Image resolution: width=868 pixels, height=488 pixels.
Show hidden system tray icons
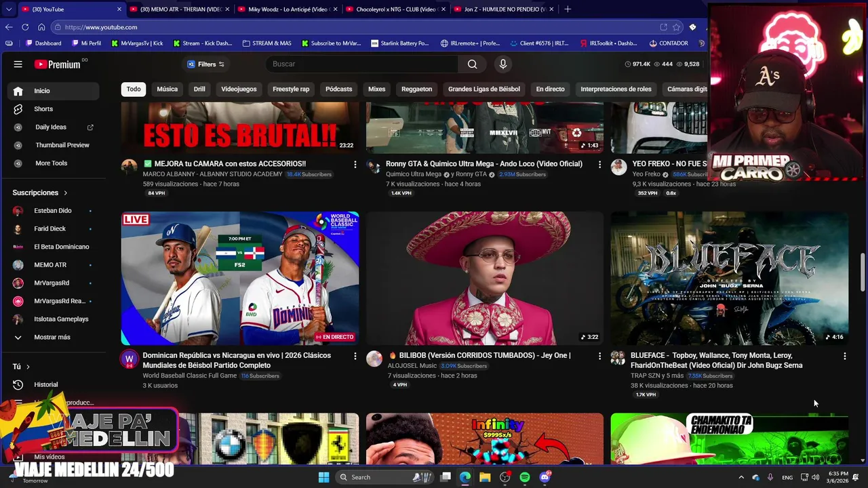click(x=741, y=477)
